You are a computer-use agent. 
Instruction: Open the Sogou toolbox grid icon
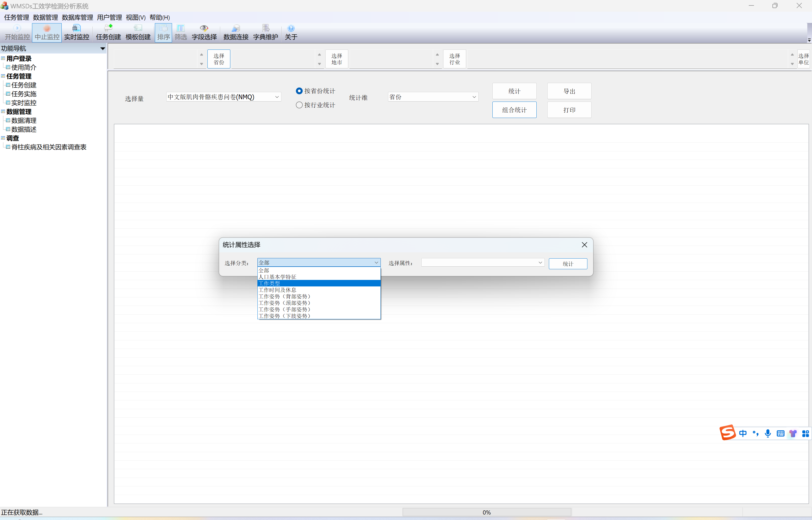[805, 433]
